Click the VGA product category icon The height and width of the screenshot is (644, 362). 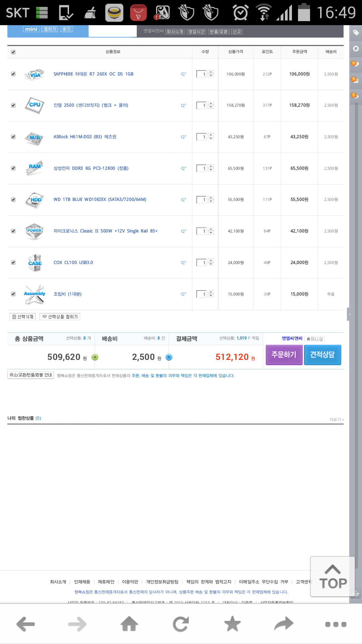35,74
